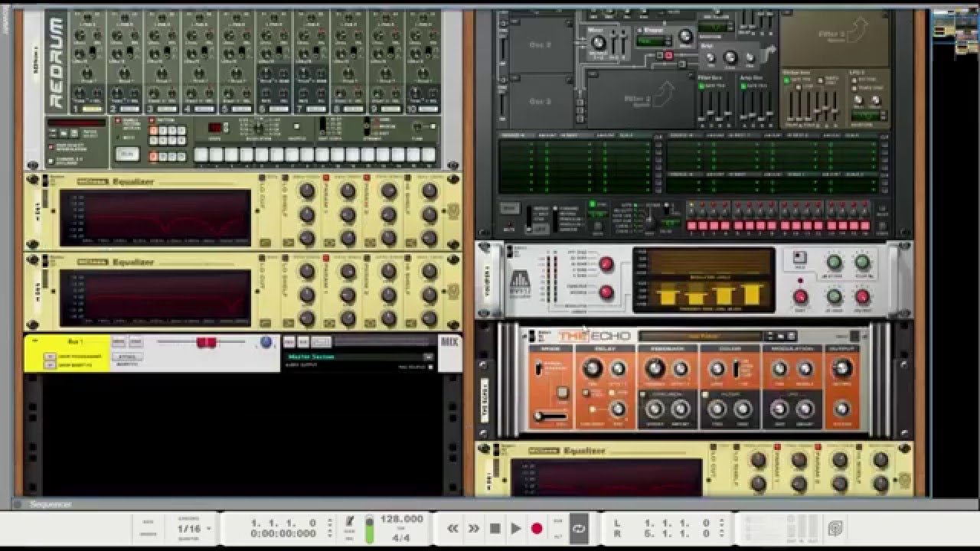The height and width of the screenshot is (551, 980).
Task: Fast forward the song position in transport
Action: point(473,528)
